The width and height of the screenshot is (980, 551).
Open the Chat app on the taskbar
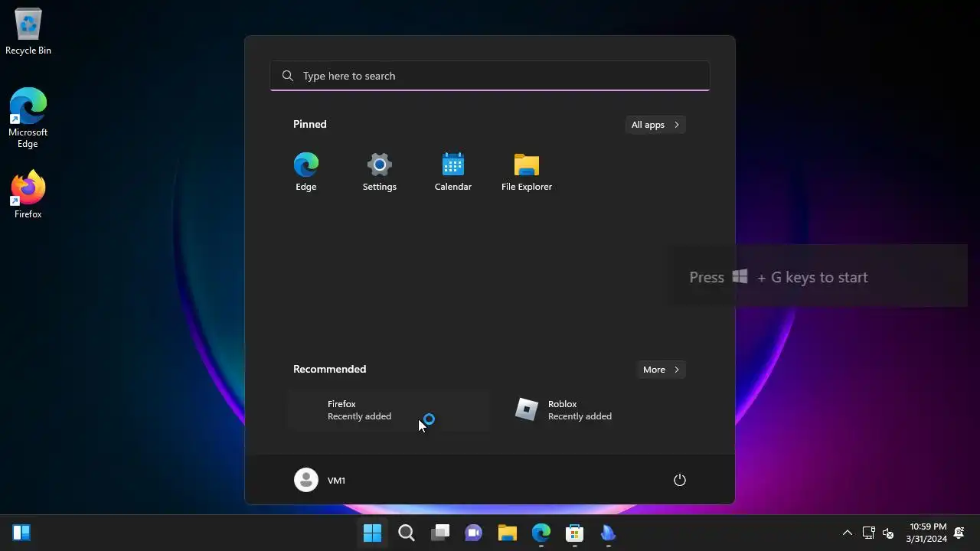click(x=474, y=533)
